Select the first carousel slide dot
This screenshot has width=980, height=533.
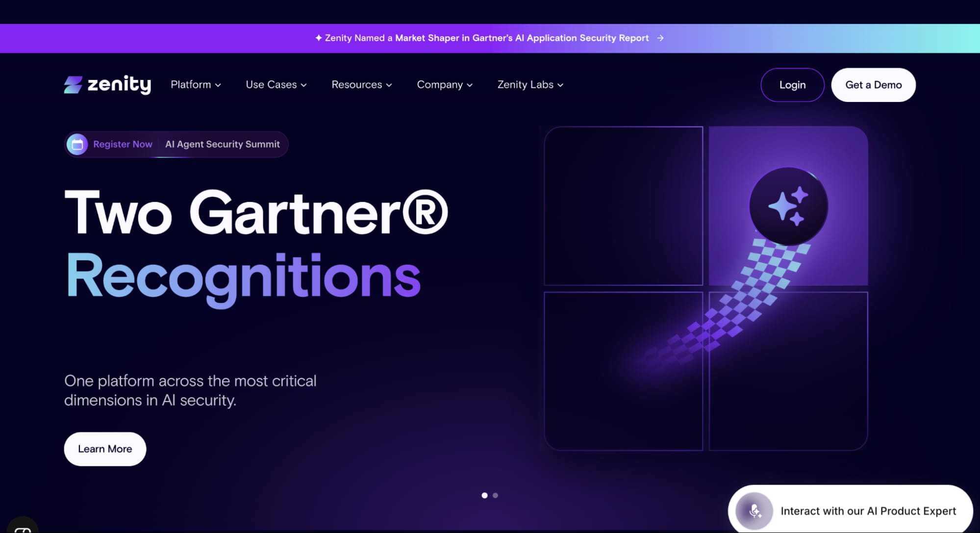click(484, 495)
